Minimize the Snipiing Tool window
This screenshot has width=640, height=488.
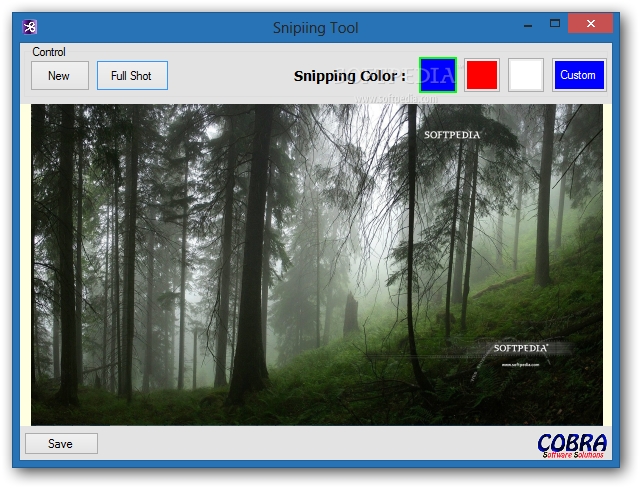click(x=528, y=24)
